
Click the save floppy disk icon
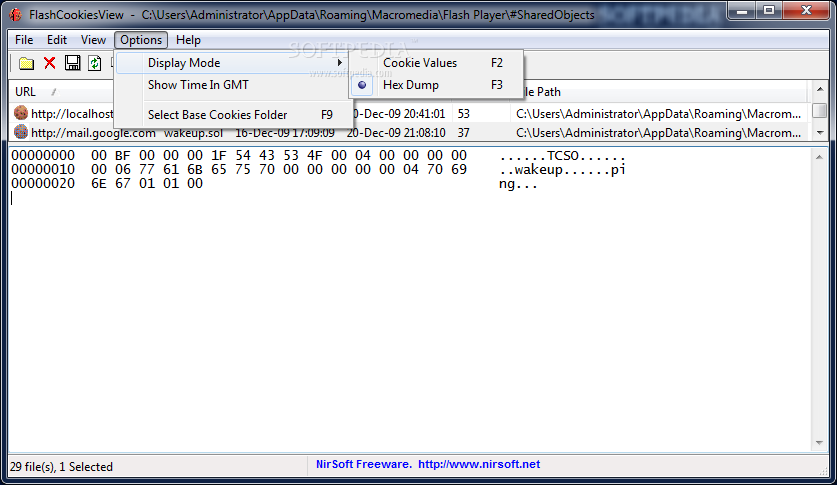(73, 63)
